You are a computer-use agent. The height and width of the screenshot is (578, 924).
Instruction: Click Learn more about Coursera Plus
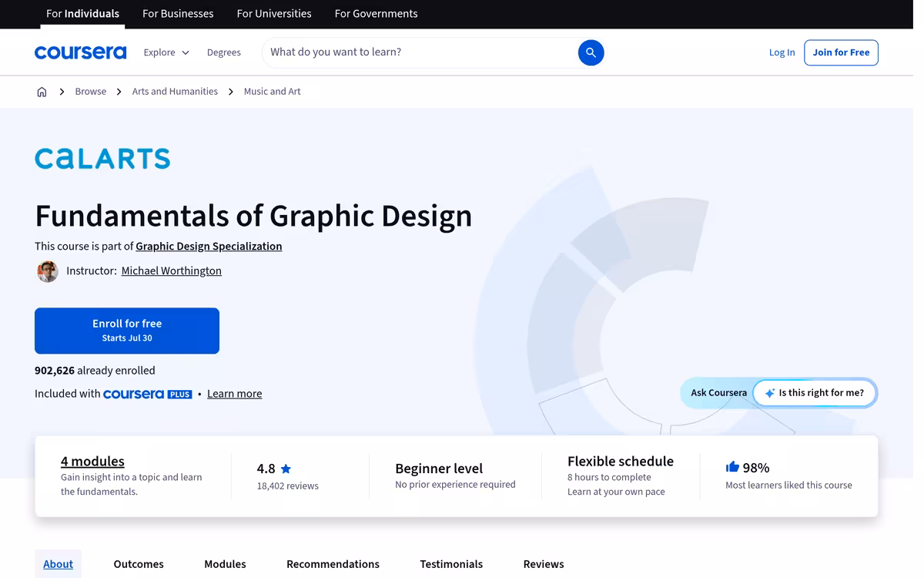(x=235, y=394)
